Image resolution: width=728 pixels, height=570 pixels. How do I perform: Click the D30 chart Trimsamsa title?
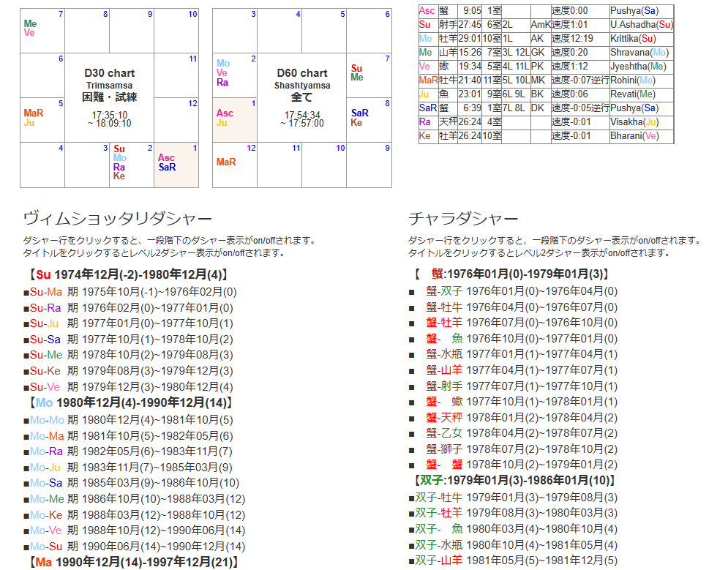[109, 73]
